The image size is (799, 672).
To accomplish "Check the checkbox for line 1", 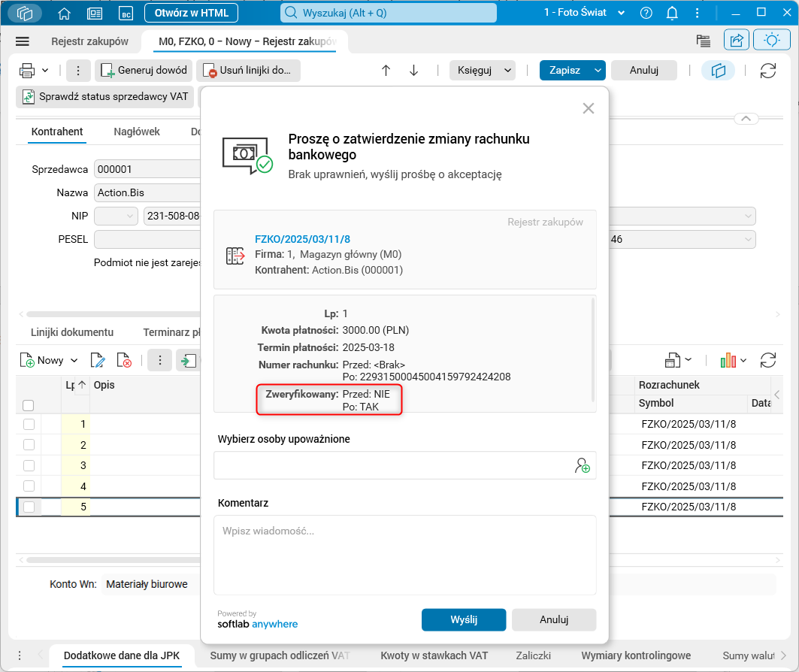I will click(29, 424).
